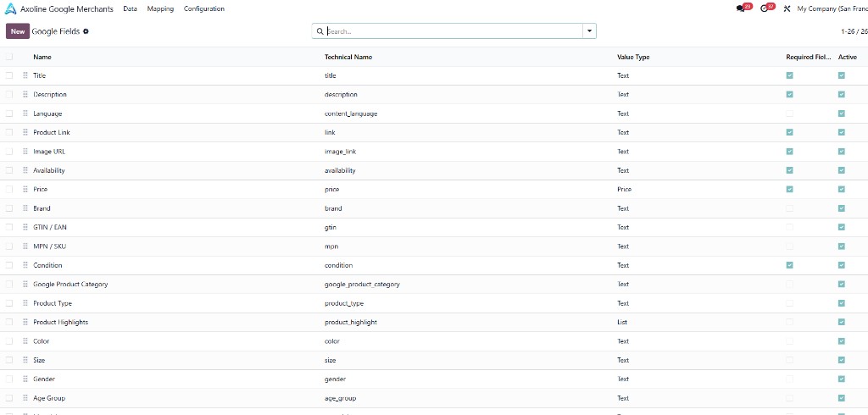The width and height of the screenshot is (868, 415).
Task: Sort by Required Field column header
Action: [x=809, y=57]
